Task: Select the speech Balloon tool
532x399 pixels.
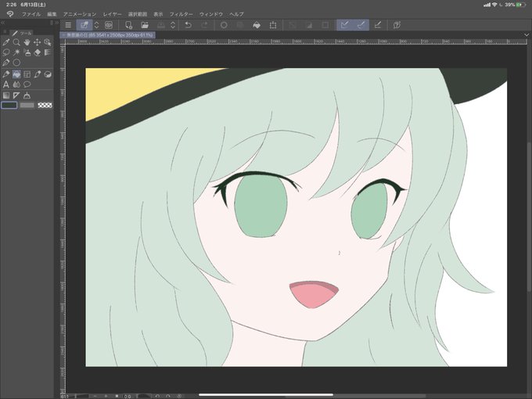Action: point(27,84)
